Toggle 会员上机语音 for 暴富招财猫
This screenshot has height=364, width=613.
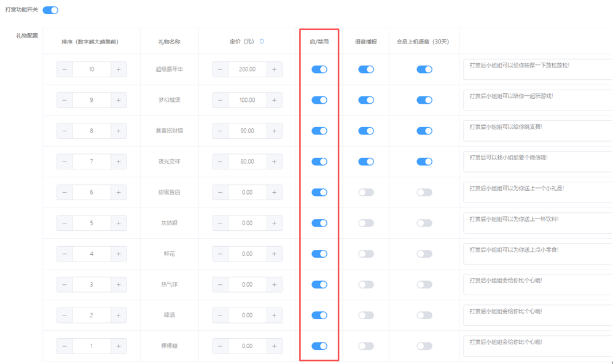coord(424,131)
